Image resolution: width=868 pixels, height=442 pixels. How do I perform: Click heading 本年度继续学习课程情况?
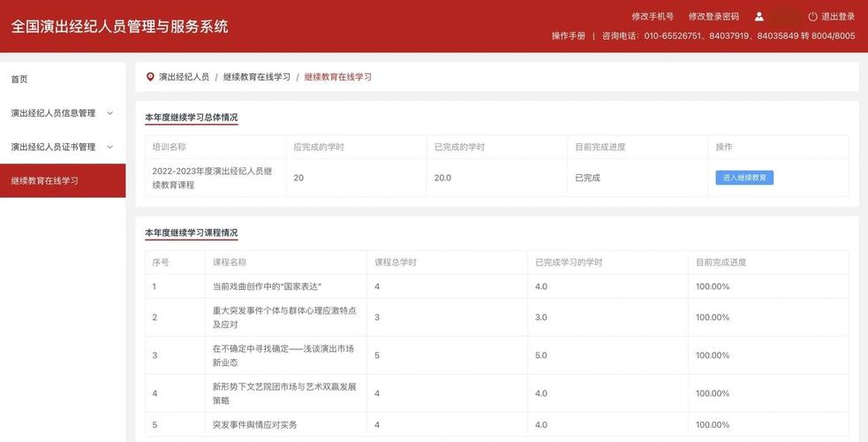tap(192, 232)
